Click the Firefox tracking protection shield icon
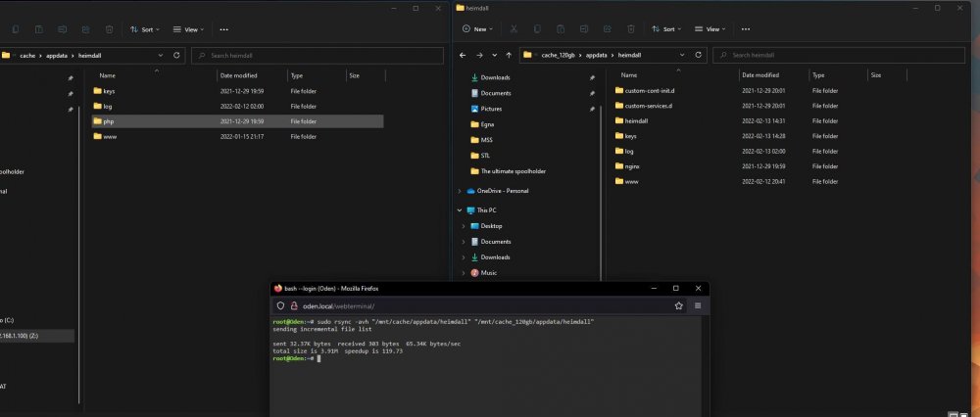 point(280,305)
